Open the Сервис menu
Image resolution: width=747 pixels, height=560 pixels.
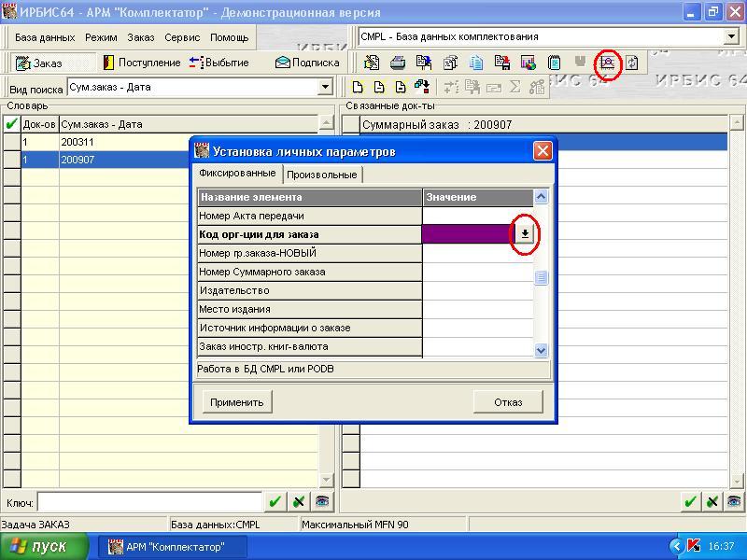tap(182, 37)
